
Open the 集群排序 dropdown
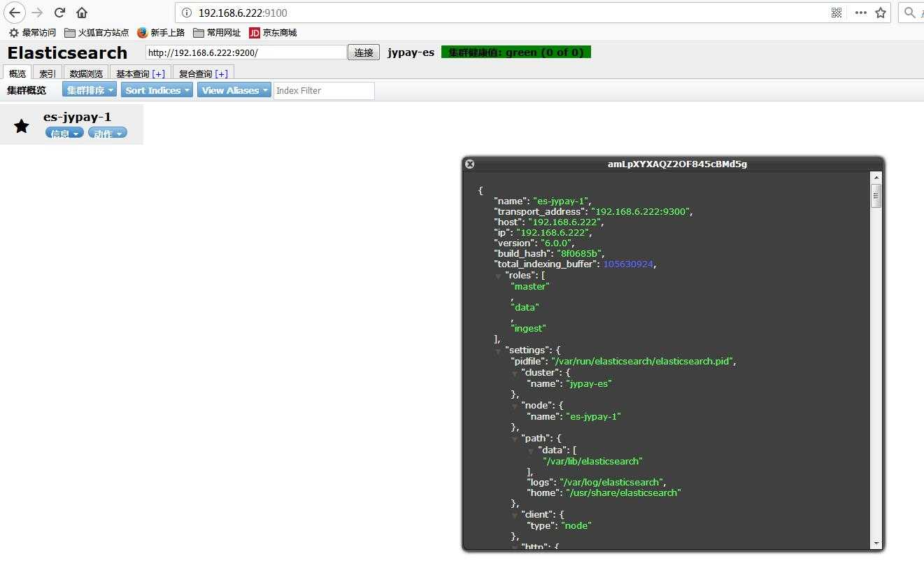click(x=90, y=90)
